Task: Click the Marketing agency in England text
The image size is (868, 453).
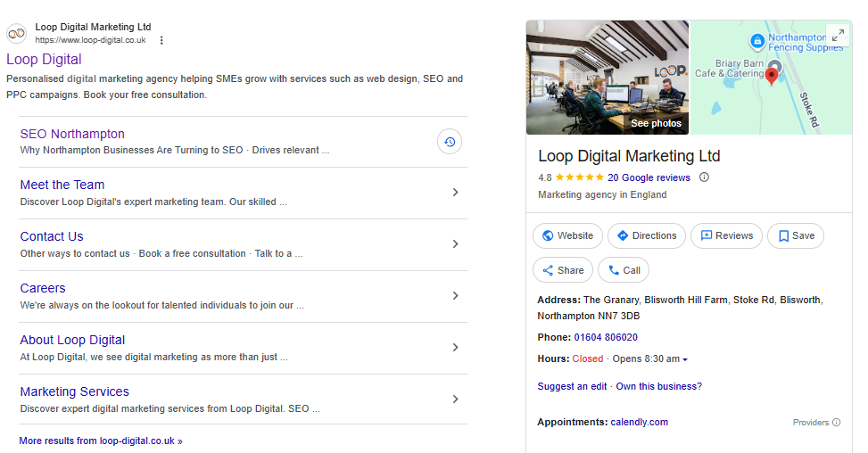Action: pyautogui.click(x=602, y=194)
